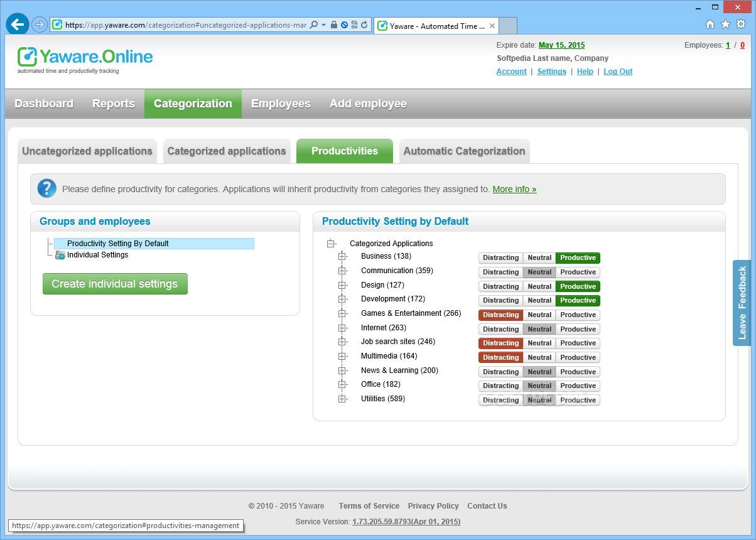Open Terms of Service footer link
Screen dimensions: 756x540
click(369, 506)
